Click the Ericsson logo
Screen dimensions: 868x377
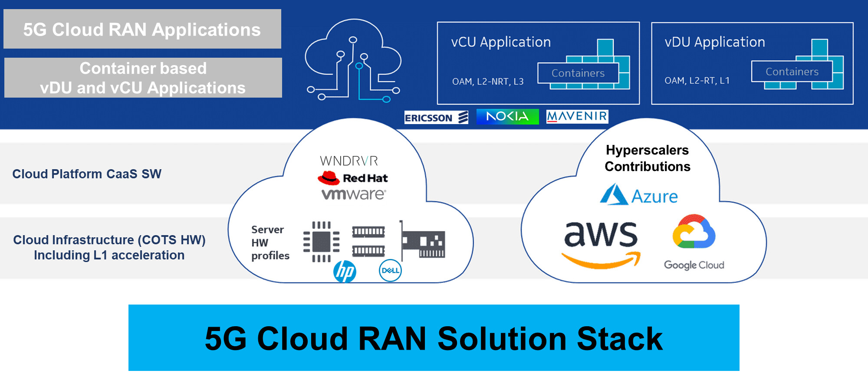[x=436, y=118]
